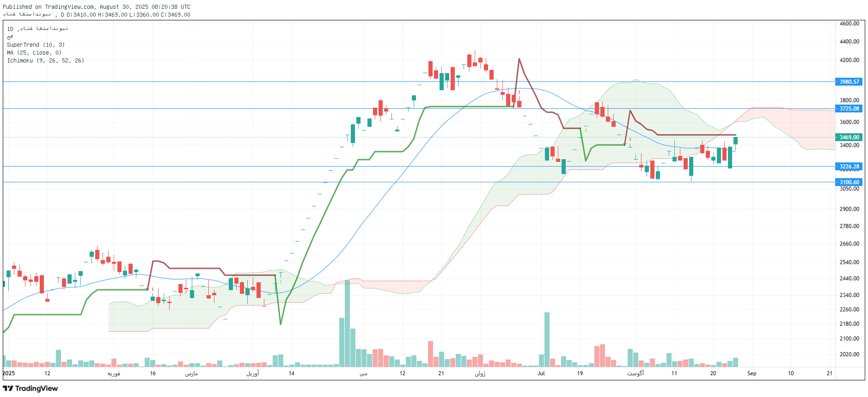
Task: Click the 3980.57 price level label
Action: coord(849,82)
